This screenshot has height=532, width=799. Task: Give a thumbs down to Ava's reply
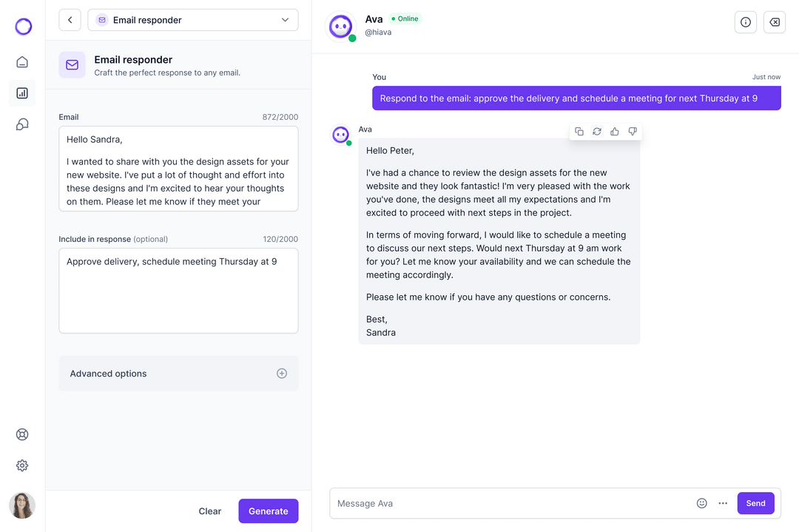pyautogui.click(x=633, y=131)
